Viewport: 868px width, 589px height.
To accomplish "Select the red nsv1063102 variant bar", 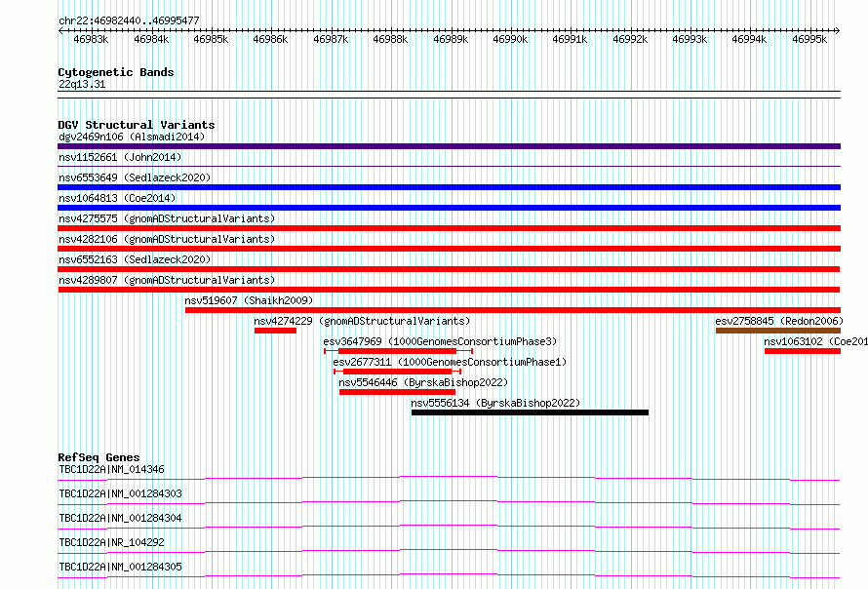I will tap(803, 351).
